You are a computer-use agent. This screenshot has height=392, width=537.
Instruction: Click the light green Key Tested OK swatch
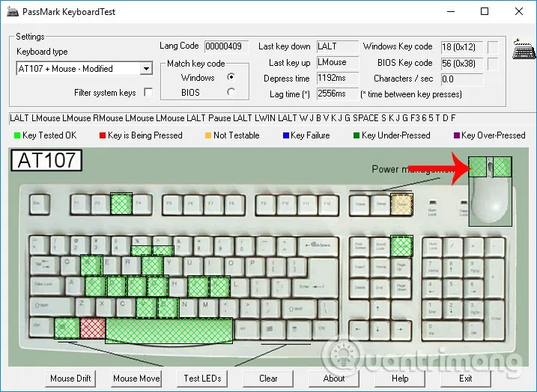tap(17, 135)
